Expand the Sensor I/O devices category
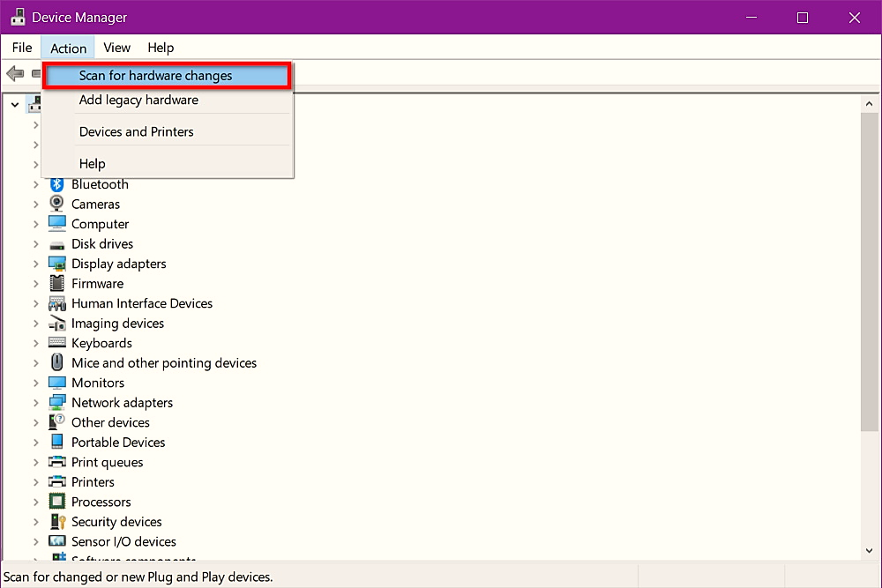The width and height of the screenshot is (882, 588). (36, 541)
